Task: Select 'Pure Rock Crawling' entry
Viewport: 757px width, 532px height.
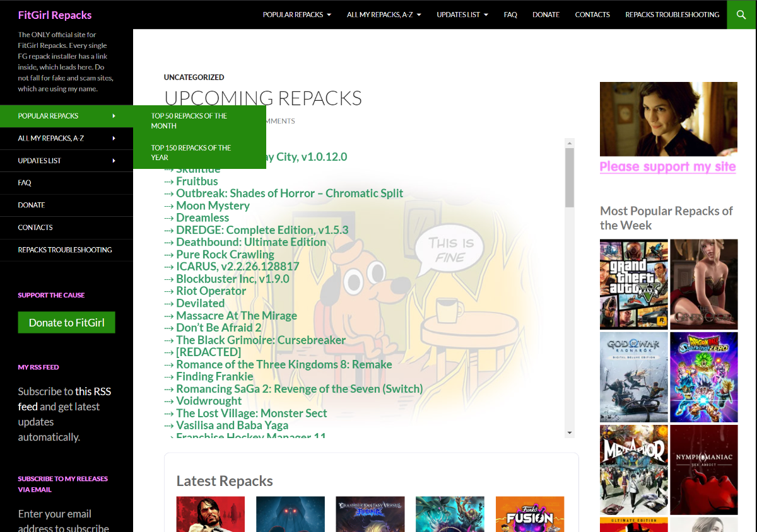Action: tap(225, 255)
